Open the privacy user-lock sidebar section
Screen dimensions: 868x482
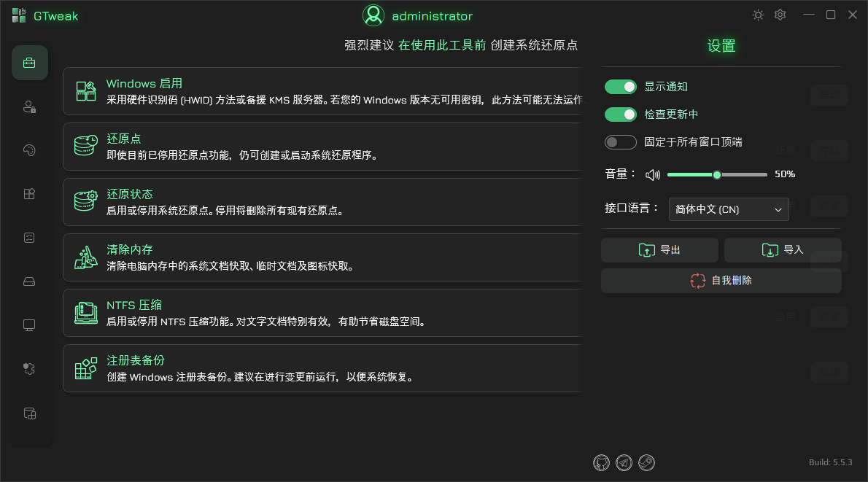[x=29, y=106]
